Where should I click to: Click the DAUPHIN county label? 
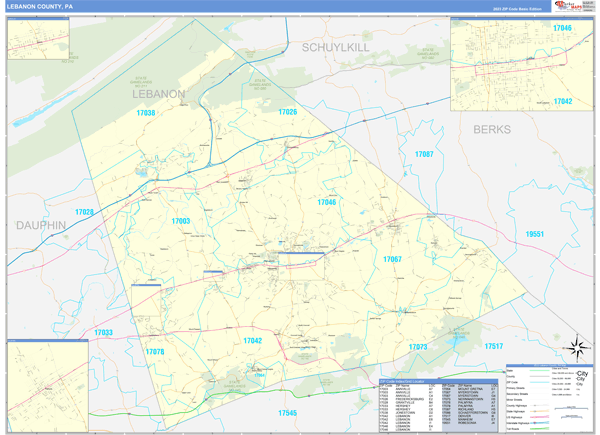tap(40, 226)
